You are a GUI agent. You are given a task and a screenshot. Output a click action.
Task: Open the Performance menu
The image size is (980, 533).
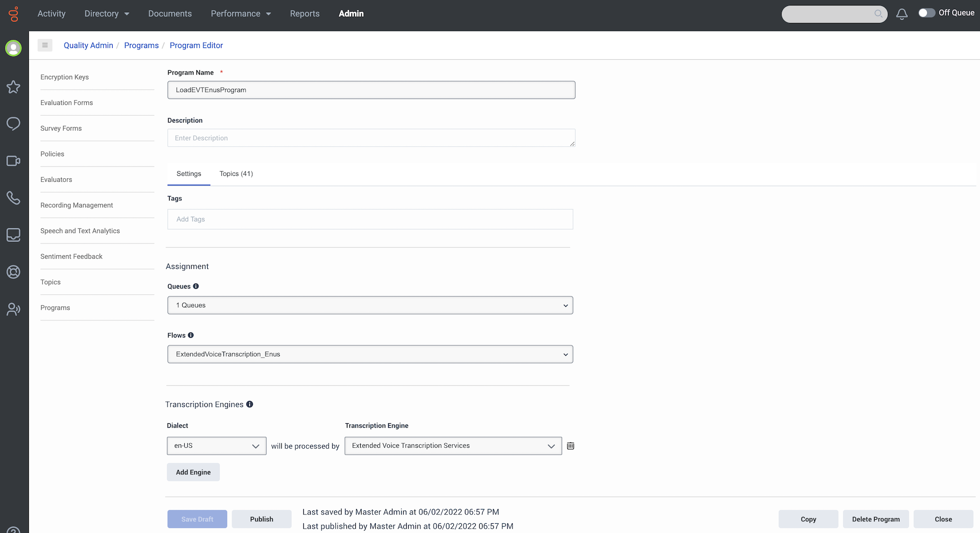(x=241, y=14)
